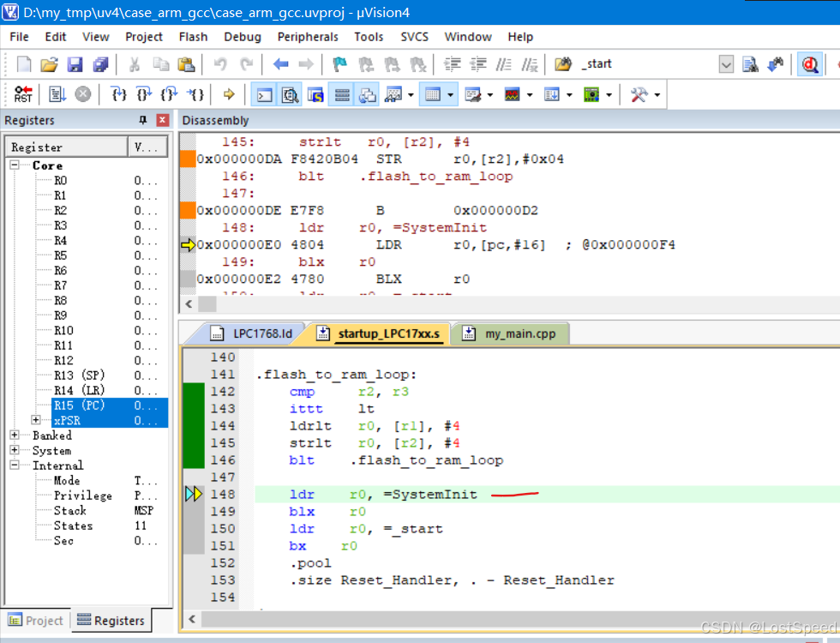Open Serial windows dropdown arrow
This screenshot has height=643, width=840.
pos(490,95)
